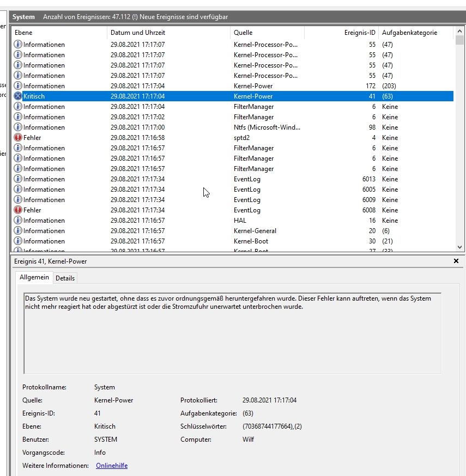
Task: Select the Kernel-Boot event 30 row
Action: [233, 241]
